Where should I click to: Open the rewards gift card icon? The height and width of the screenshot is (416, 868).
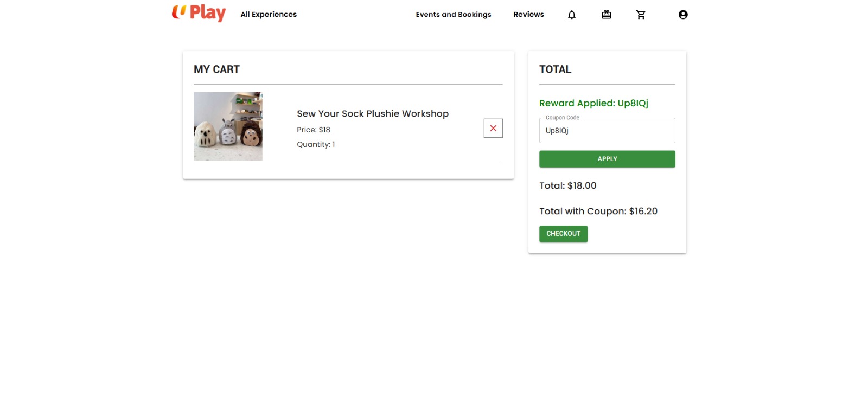point(607,15)
